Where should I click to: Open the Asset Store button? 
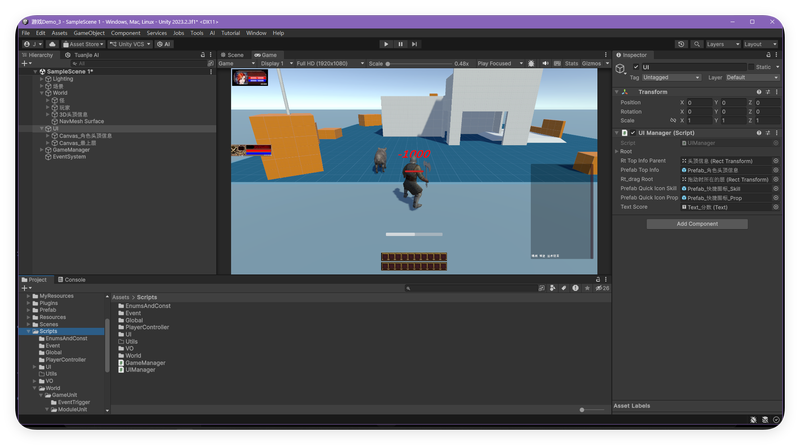[83, 44]
